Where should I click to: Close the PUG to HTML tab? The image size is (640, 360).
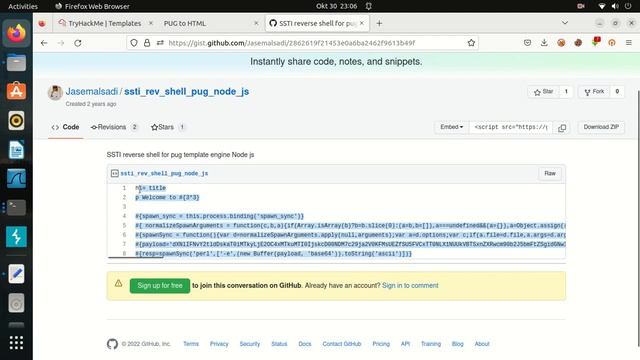click(x=256, y=23)
